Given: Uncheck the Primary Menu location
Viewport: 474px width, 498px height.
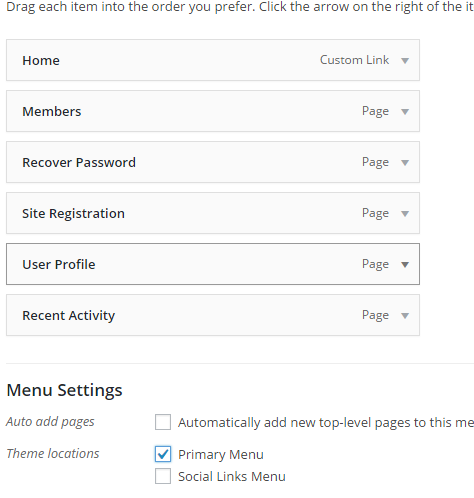Looking at the screenshot, I should (x=163, y=454).
